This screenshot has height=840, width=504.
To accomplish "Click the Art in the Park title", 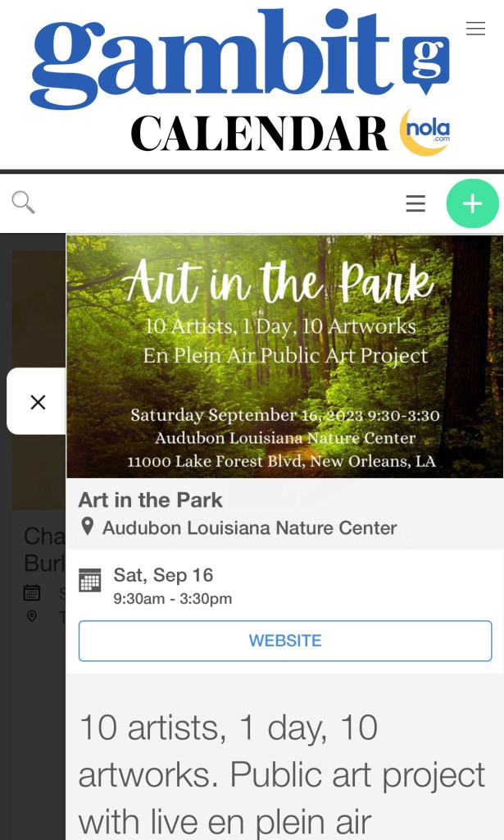I will 151,500.
